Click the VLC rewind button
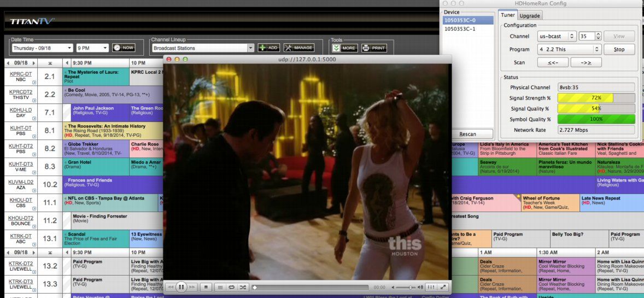This screenshot has width=644, height=298. (171, 287)
